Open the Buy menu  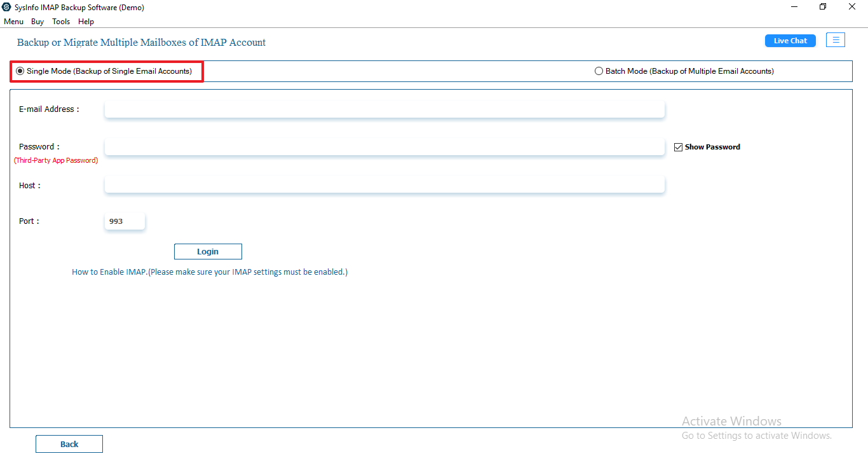click(37, 22)
